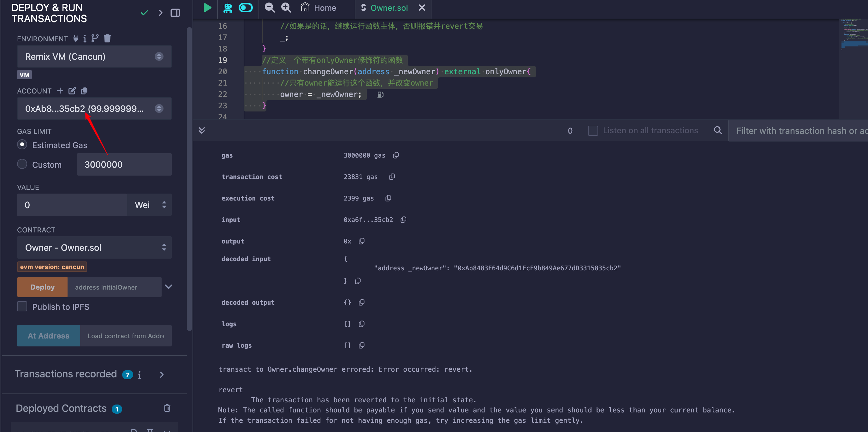The width and height of the screenshot is (868, 432).
Task: Copy the decoded input JSON
Action: [358, 281]
